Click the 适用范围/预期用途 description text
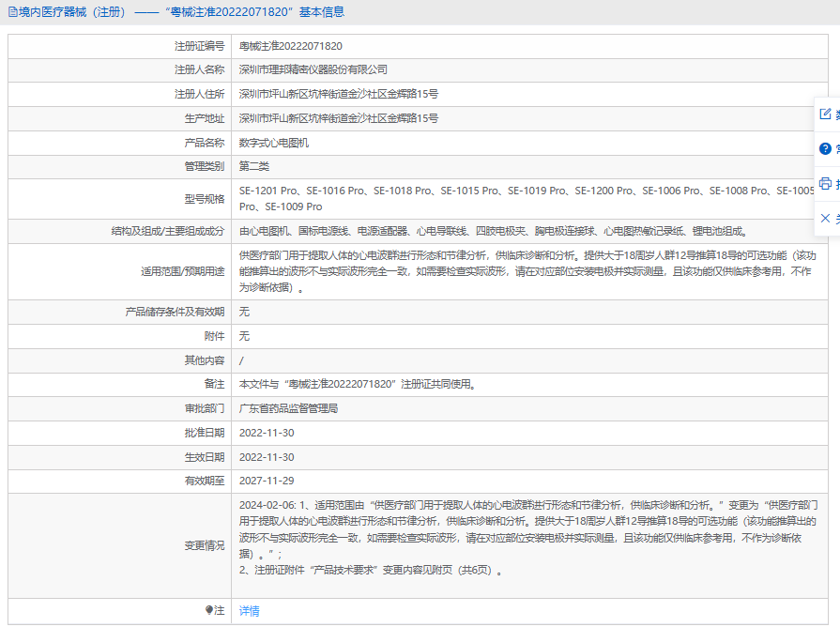Image resolution: width=840 pixels, height=627 pixels. coord(526,271)
